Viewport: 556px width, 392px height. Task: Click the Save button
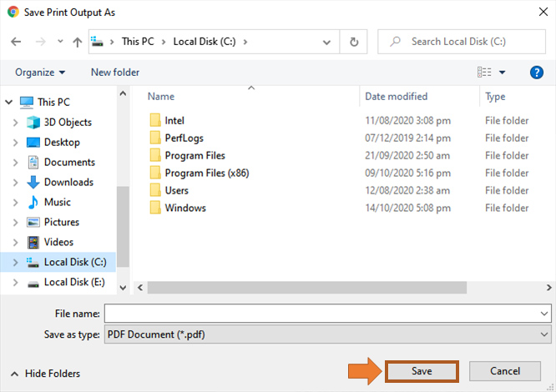[422, 371]
